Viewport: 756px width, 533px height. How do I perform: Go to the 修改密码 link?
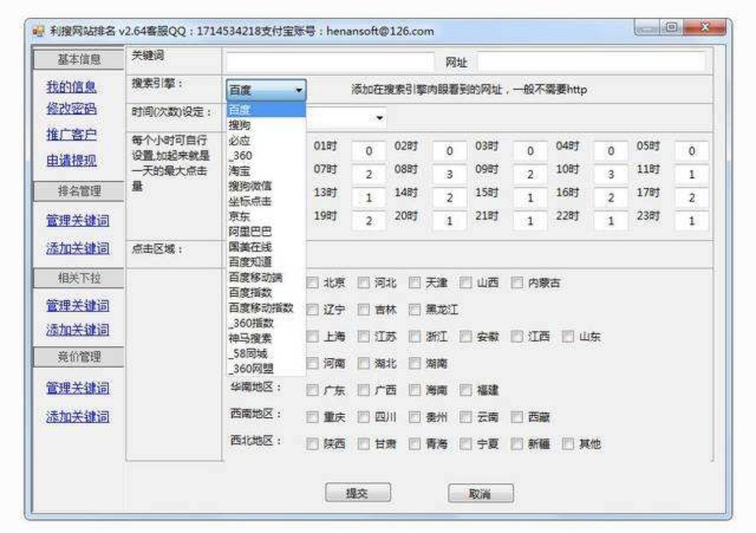coord(71,109)
